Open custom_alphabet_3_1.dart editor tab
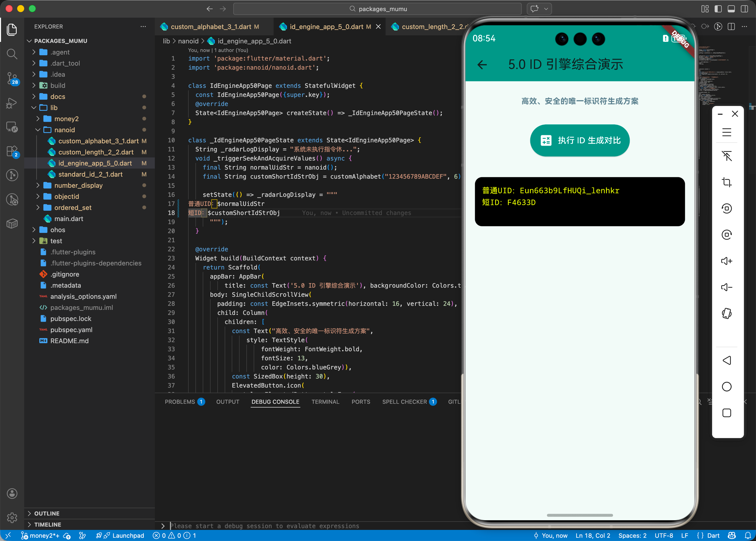Screen dimensions: 756x541 click(x=211, y=27)
